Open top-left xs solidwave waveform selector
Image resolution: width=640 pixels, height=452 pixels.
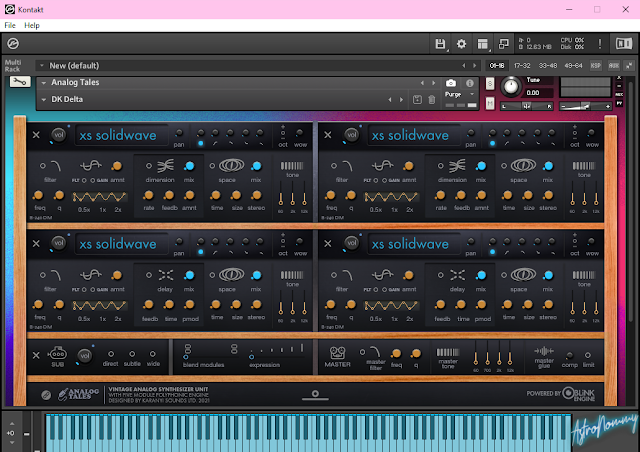tap(122, 135)
